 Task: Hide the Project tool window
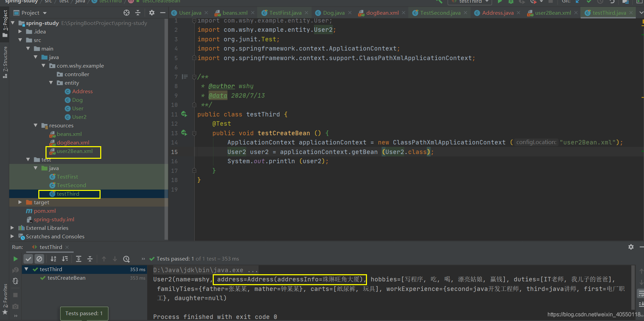[163, 13]
